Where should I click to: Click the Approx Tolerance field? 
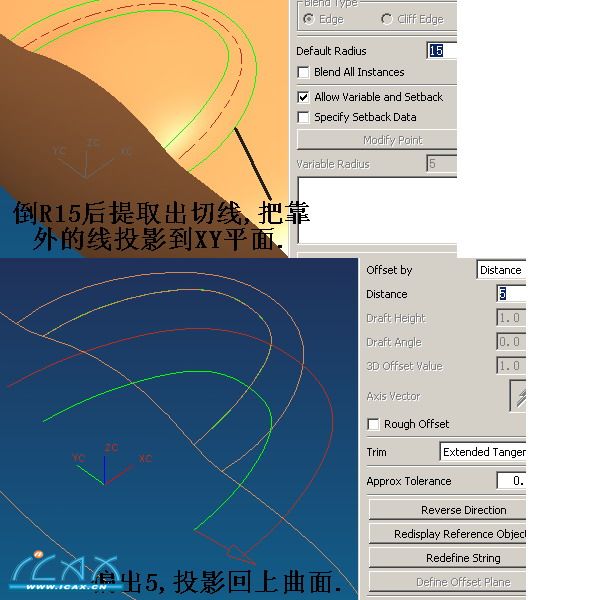(511, 481)
